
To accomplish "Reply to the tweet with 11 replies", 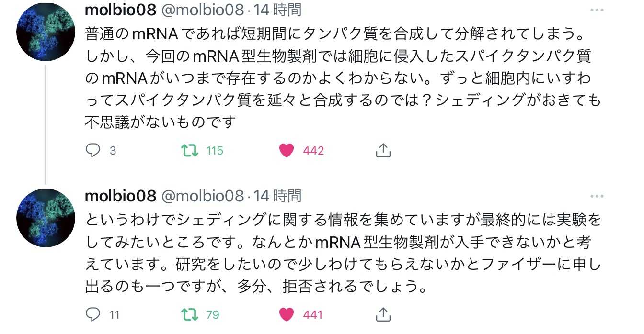I will [x=93, y=314].
